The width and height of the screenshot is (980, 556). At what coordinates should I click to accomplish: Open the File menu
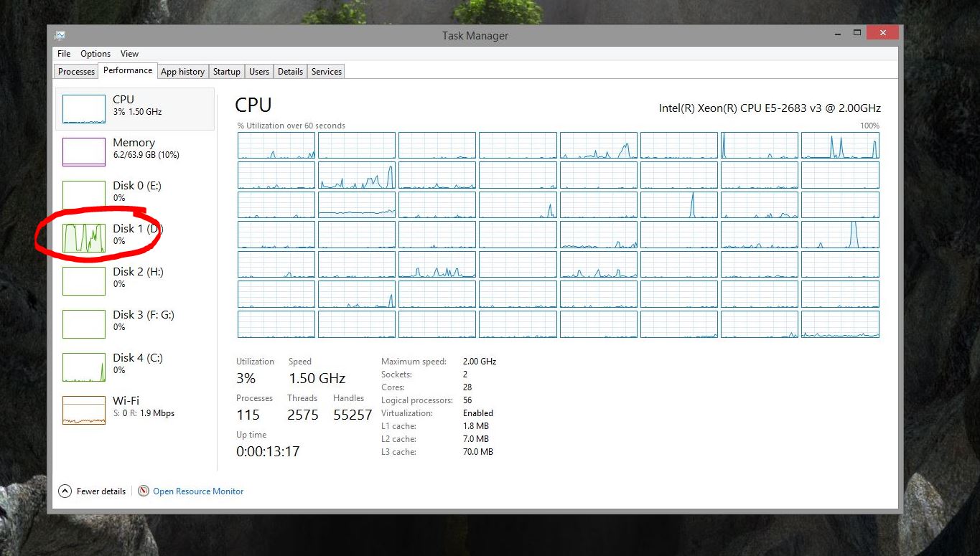64,54
